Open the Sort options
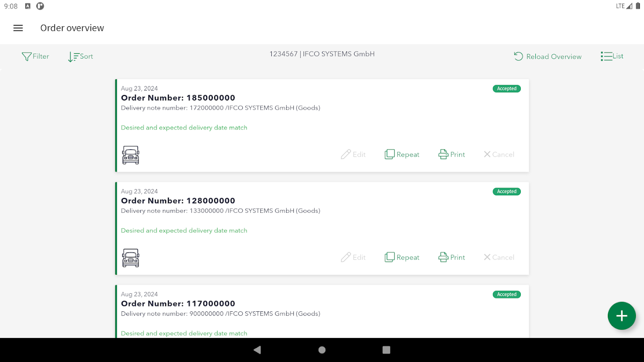 pos(81,57)
